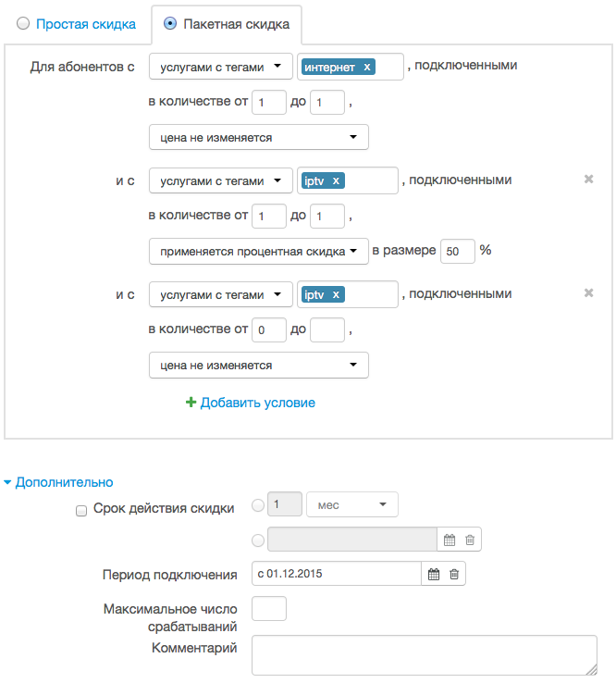Click the discount percentage field showing 50
This screenshot has width=616, height=683.
point(458,252)
